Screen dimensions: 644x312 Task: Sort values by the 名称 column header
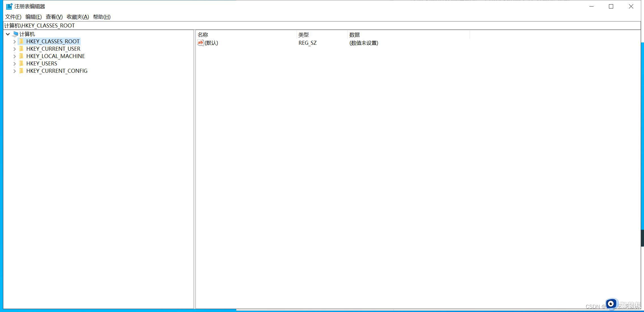pos(246,35)
